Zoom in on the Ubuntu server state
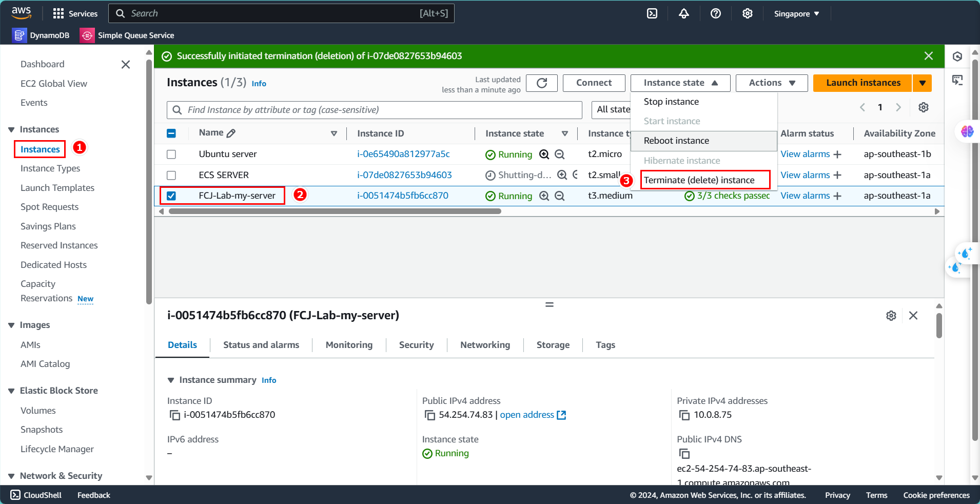Image resolution: width=980 pixels, height=504 pixels. 544,154
